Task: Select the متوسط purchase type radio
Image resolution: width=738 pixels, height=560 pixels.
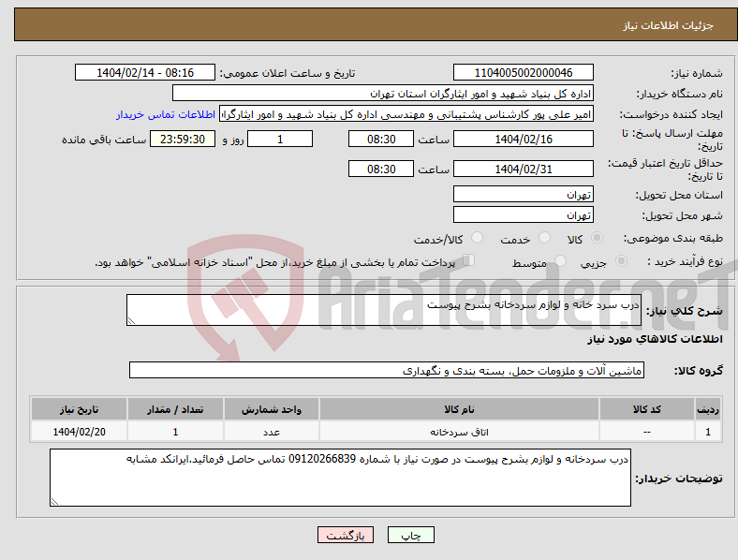Action: pos(561,260)
